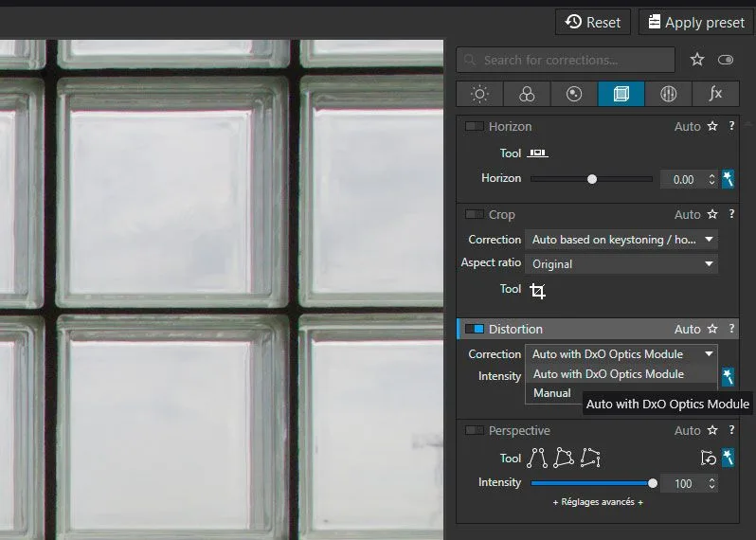Reset perspective with the reset icon
Image resolution: width=756 pixels, height=540 pixels.
[x=708, y=459]
